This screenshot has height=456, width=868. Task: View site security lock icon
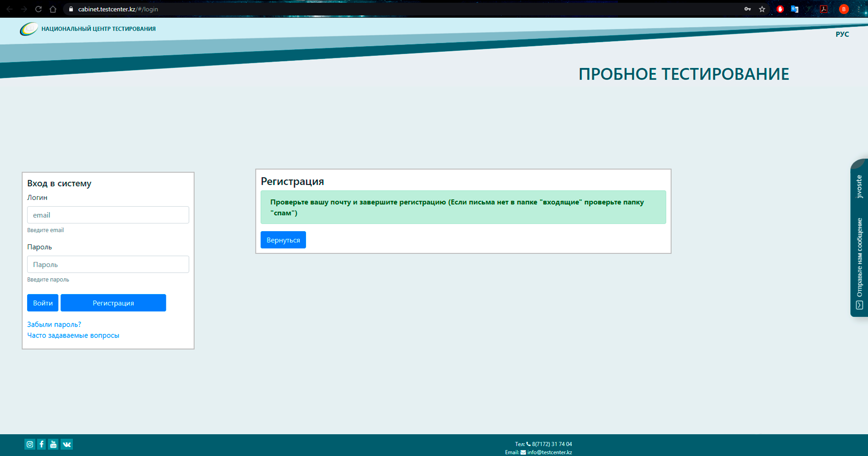click(71, 9)
